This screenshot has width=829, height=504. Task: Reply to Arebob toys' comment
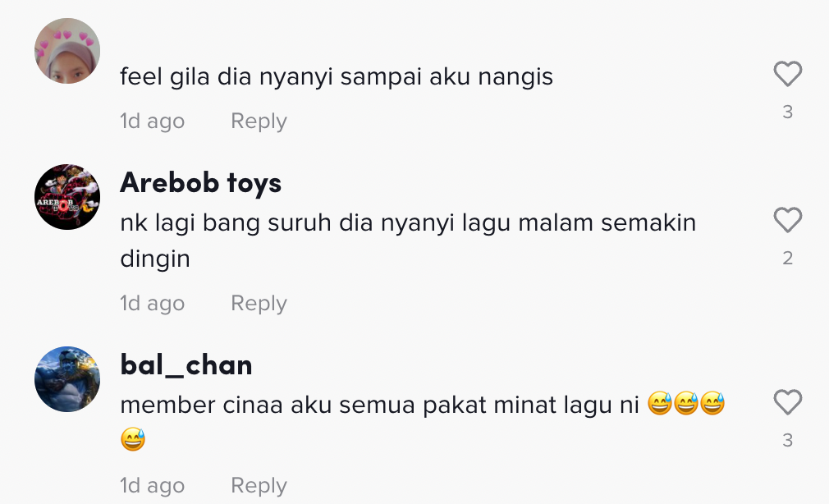pos(259,304)
